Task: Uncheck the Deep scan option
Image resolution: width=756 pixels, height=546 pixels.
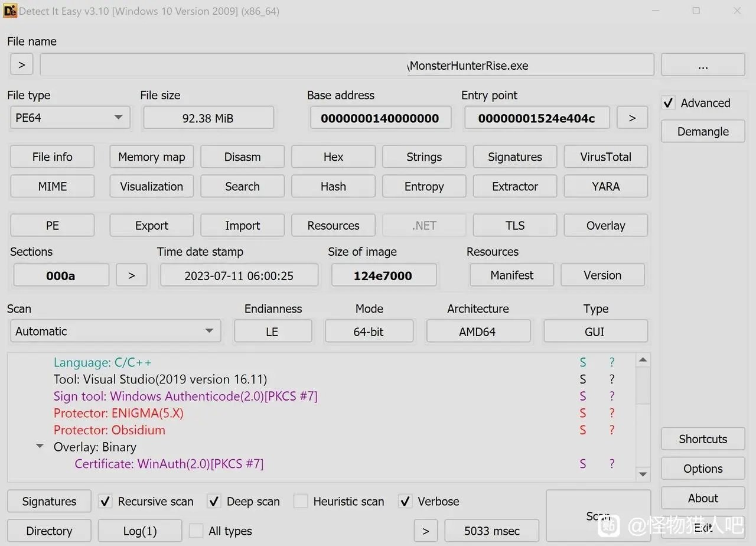Action: point(214,501)
